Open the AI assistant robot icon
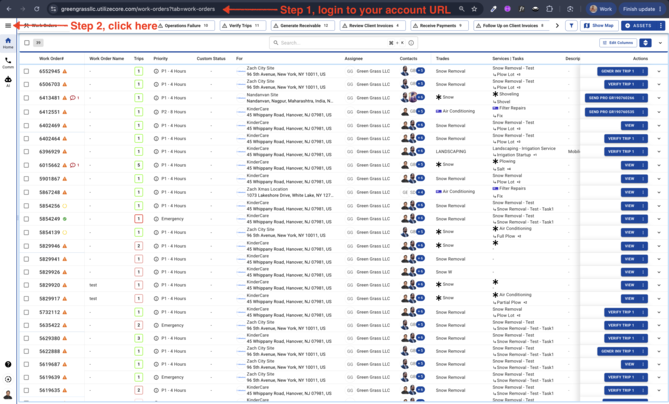The image size is (669, 404). coord(8,81)
